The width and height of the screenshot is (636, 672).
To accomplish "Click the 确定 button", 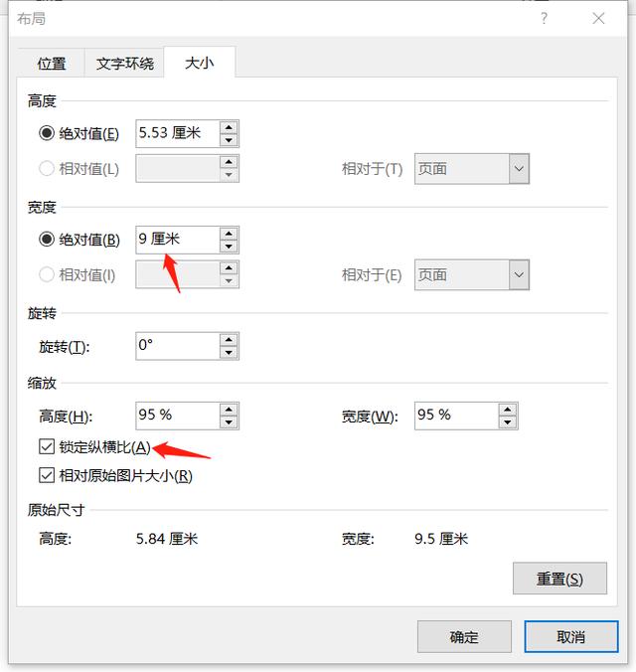I will click(464, 637).
